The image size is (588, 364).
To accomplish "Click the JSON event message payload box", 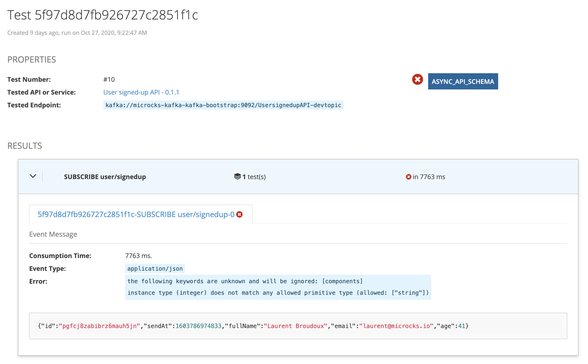I will pos(298,326).
